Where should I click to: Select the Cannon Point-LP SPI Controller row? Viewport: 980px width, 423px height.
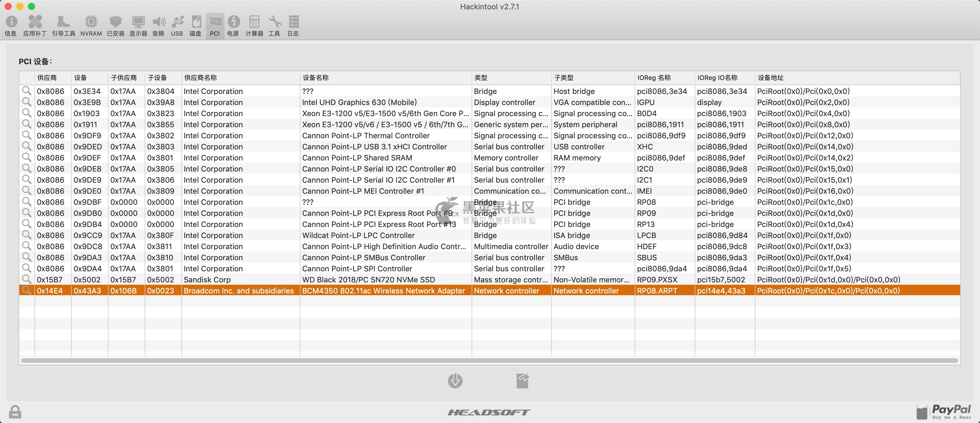click(x=490, y=269)
